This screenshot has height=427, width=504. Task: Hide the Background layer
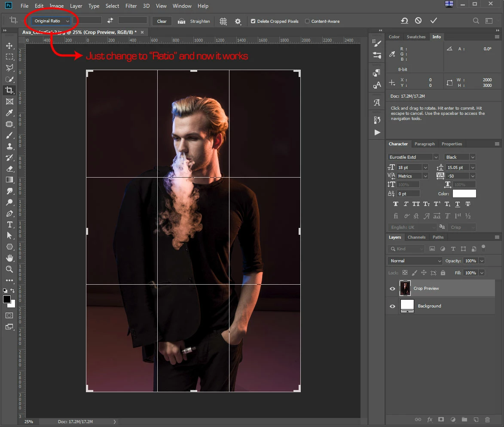[392, 306]
